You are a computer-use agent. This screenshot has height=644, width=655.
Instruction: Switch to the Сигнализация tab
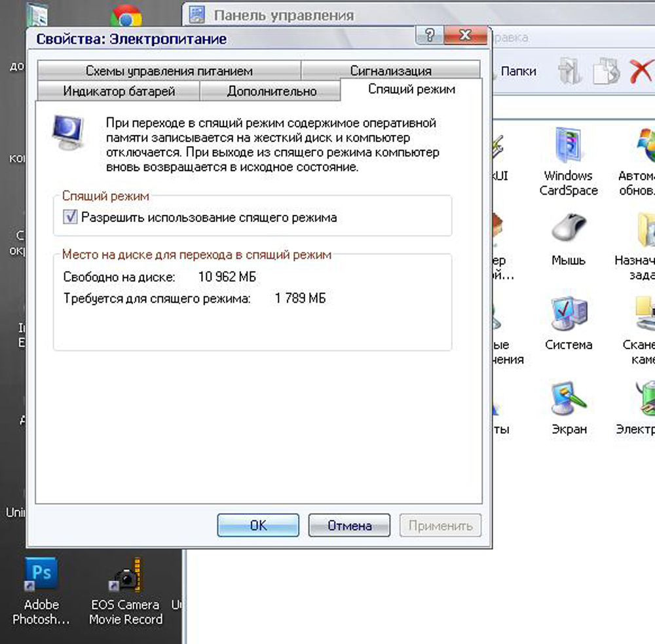[x=390, y=71]
